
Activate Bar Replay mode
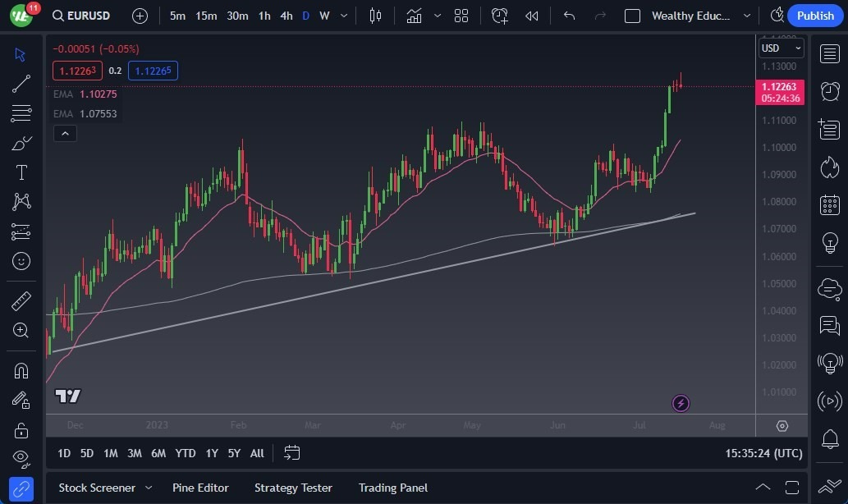[531, 15]
